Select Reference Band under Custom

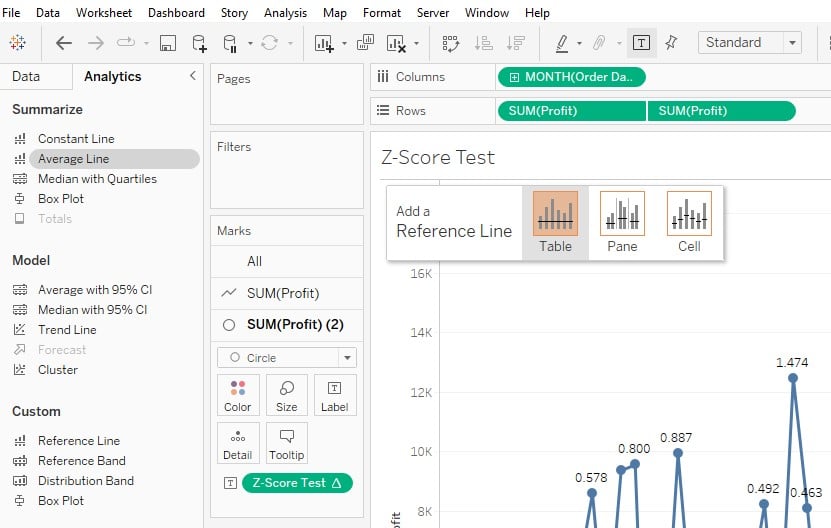point(82,461)
